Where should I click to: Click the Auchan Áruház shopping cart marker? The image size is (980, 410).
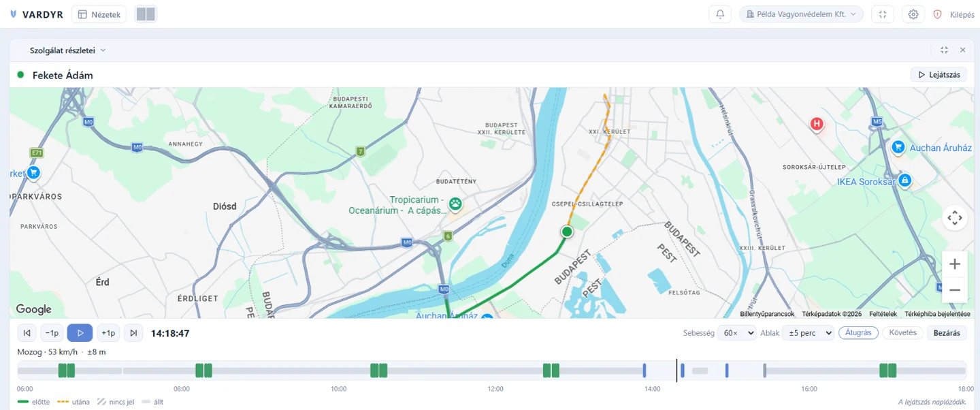[x=898, y=146]
